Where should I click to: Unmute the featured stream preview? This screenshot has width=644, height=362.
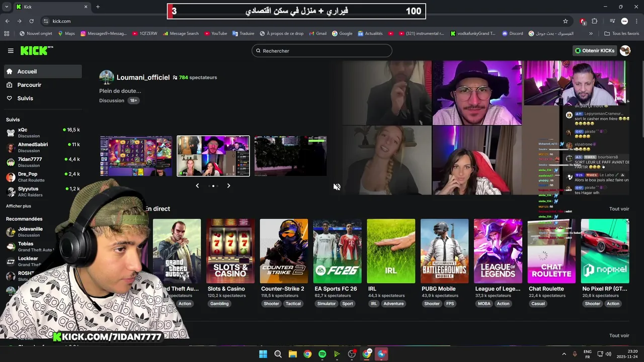click(337, 187)
